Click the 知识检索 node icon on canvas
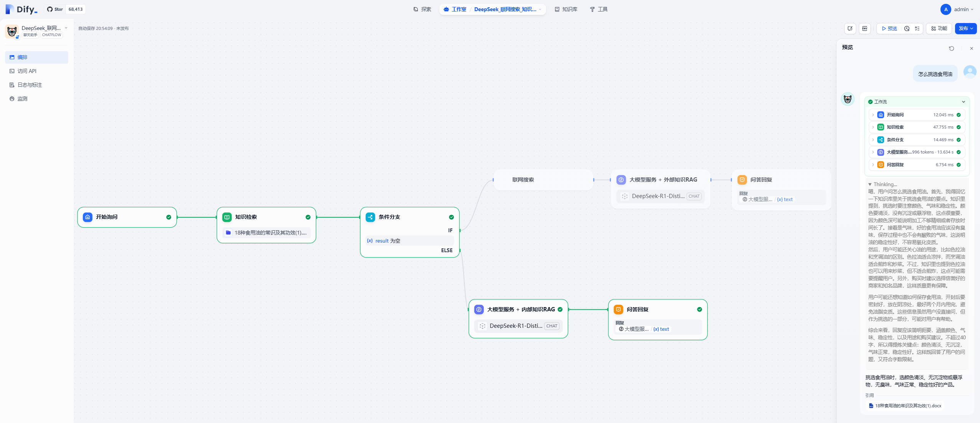The height and width of the screenshot is (423, 980). click(x=227, y=217)
